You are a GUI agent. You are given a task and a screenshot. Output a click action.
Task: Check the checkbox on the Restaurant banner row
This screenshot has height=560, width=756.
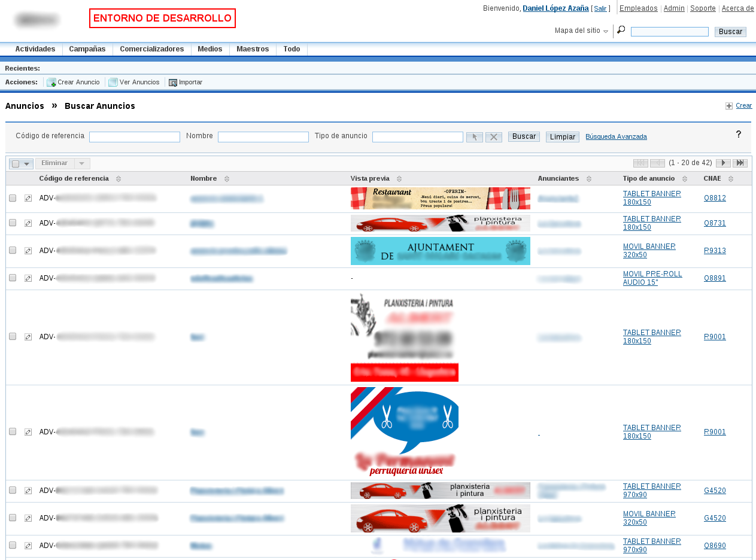[x=13, y=197]
